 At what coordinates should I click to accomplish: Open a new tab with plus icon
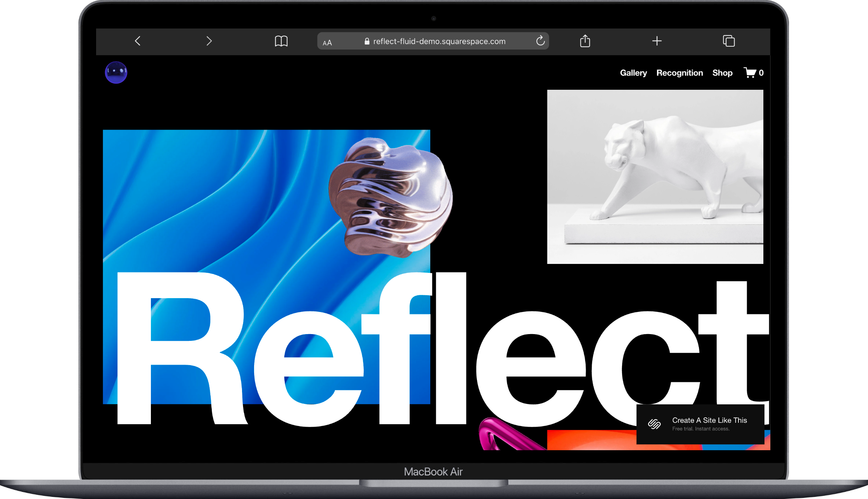tap(657, 41)
